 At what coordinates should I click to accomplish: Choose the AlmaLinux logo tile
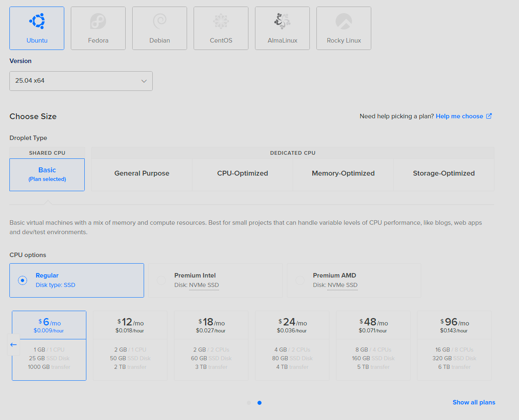tap(282, 28)
